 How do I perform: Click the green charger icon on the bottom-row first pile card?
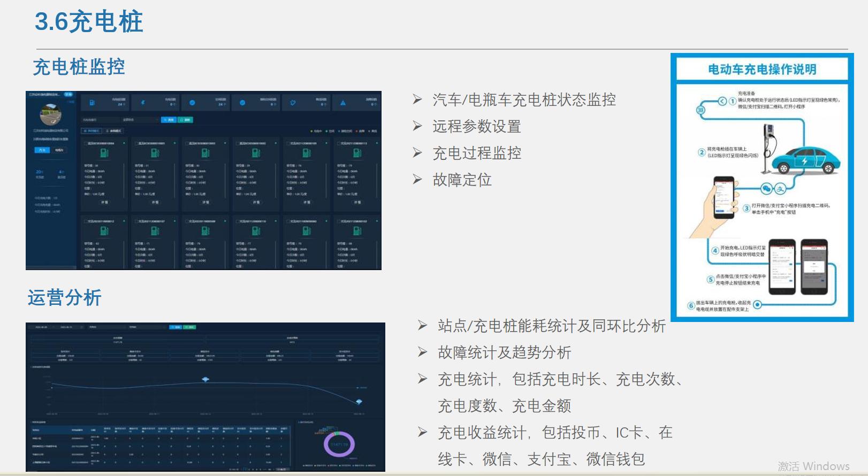(x=104, y=231)
